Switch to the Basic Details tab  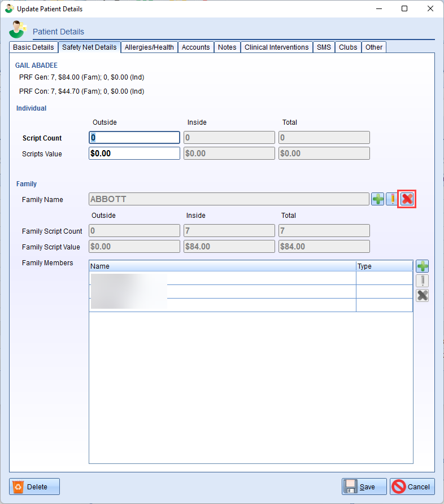(x=33, y=47)
